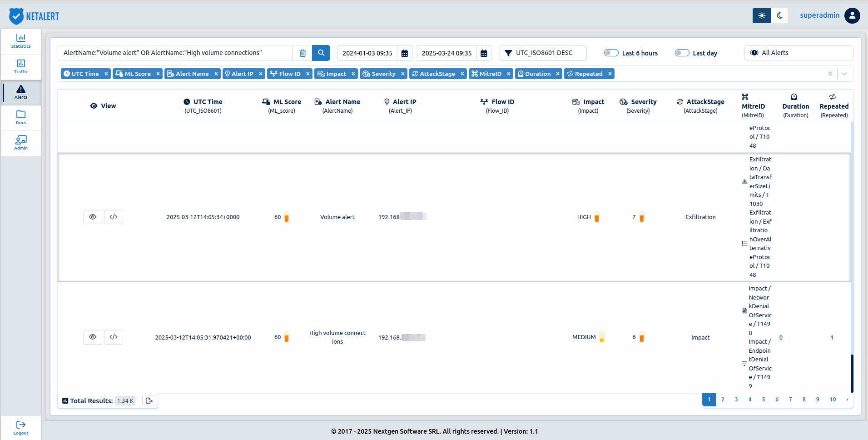
Task: Open the Statistics sidebar section
Action: point(21,41)
